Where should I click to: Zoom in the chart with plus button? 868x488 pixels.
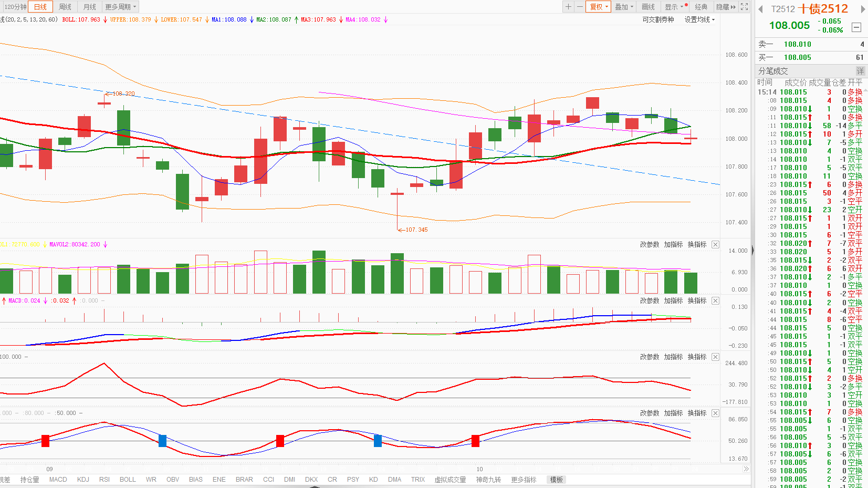(568, 7)
